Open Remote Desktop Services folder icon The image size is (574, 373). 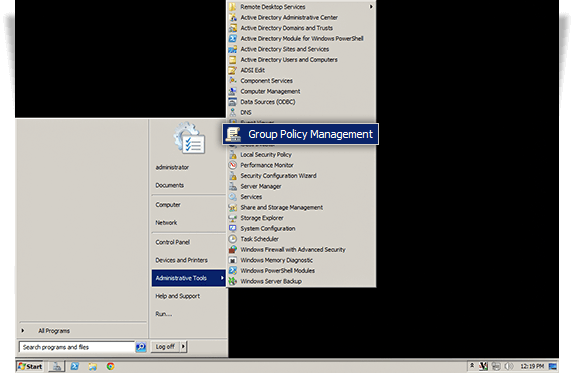(232, 7)
